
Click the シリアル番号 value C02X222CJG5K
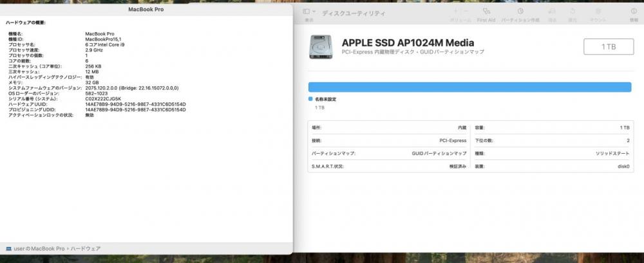point(103,99)
